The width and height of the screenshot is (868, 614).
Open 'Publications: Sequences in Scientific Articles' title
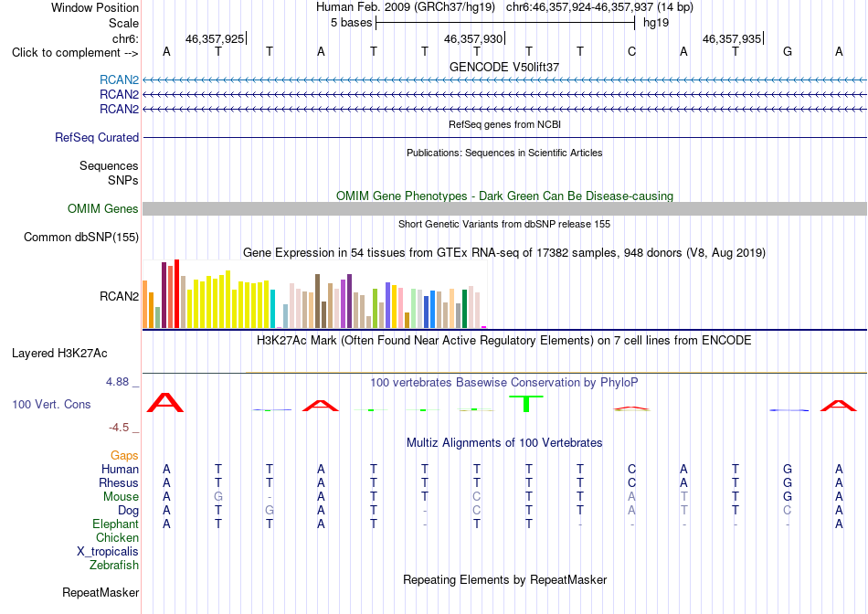coord(504,153)
